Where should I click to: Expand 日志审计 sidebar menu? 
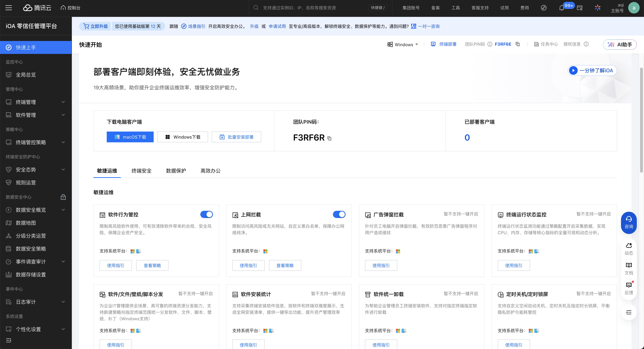click(36, 302)
